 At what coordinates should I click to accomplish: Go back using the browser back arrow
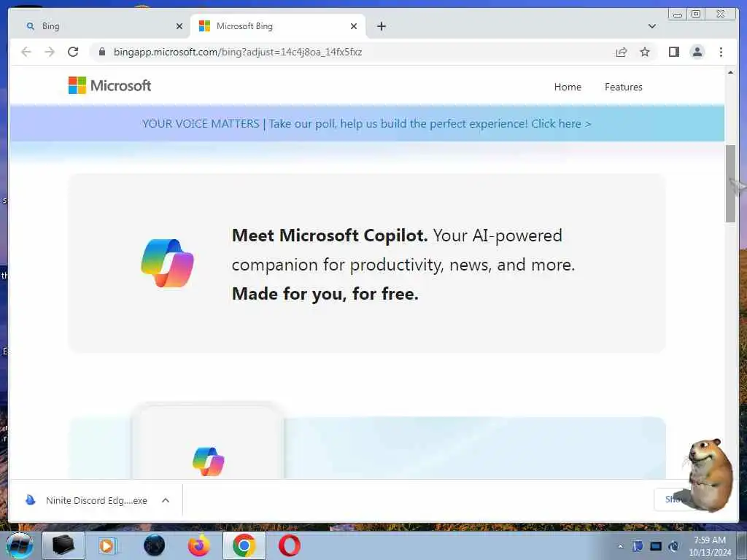[26, 52]
